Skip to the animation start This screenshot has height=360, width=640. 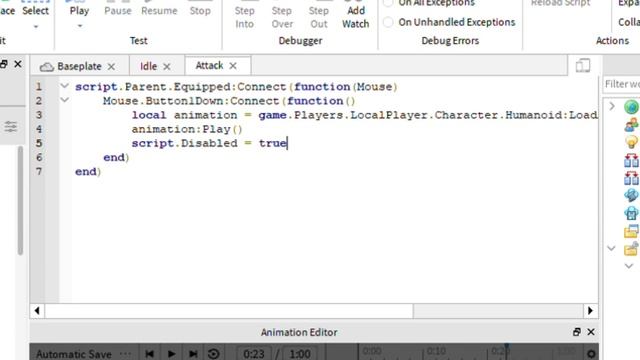tap(150, 353)
